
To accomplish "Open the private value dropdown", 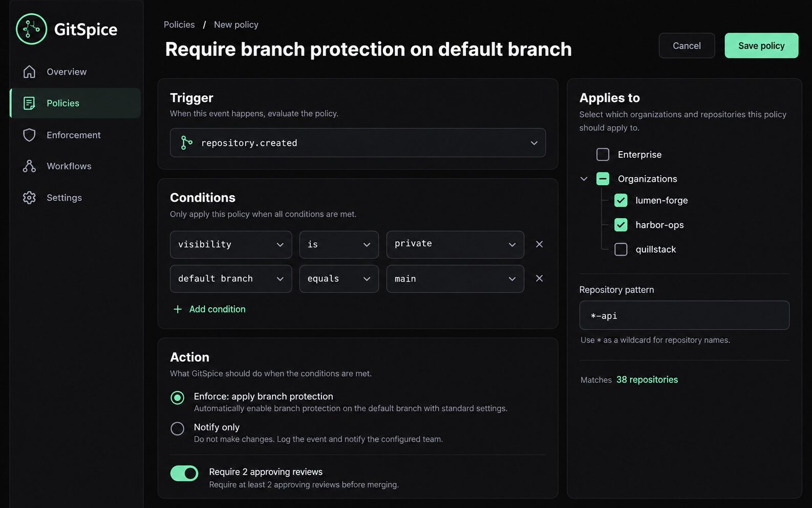I will 455,245.
